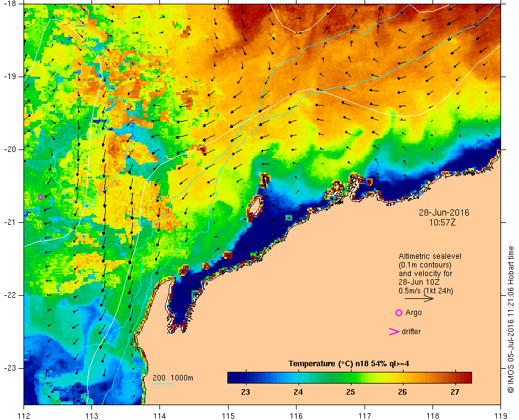Viewport: 519px width, 420px height.
Task: Click the longitude axis label 118
Action: (432, 416)
